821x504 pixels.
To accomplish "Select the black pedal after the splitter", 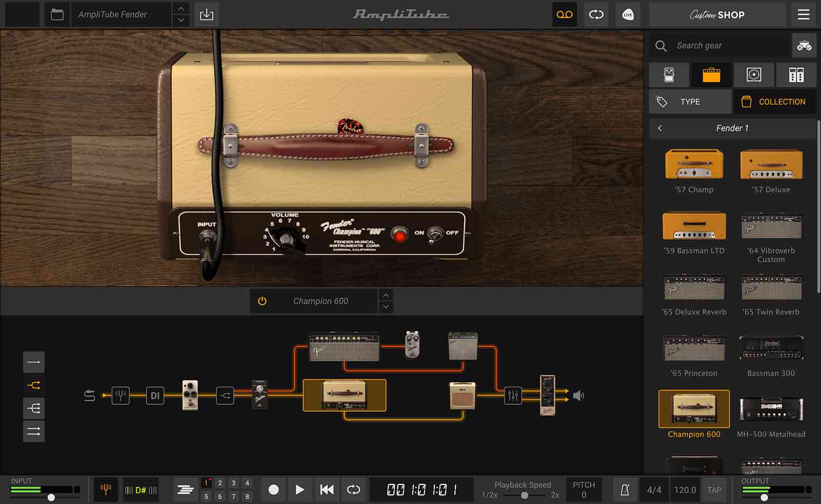I will 259,394.
